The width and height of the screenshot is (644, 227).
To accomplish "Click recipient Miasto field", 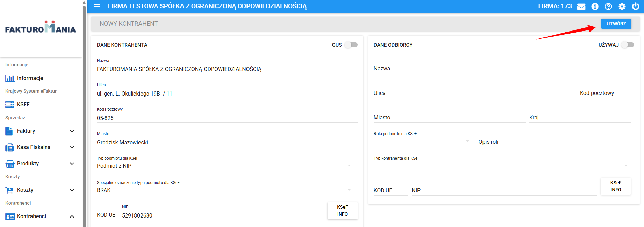I will point(449,118).
